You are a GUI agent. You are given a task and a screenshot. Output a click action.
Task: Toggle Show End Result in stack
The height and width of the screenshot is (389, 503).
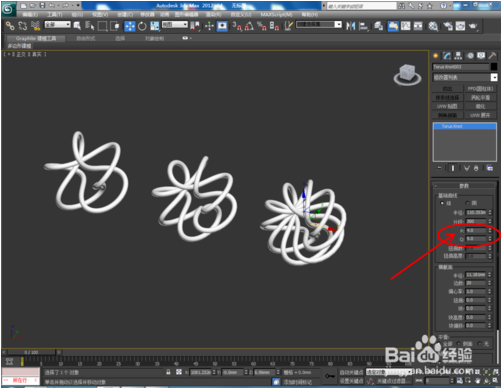453,168
